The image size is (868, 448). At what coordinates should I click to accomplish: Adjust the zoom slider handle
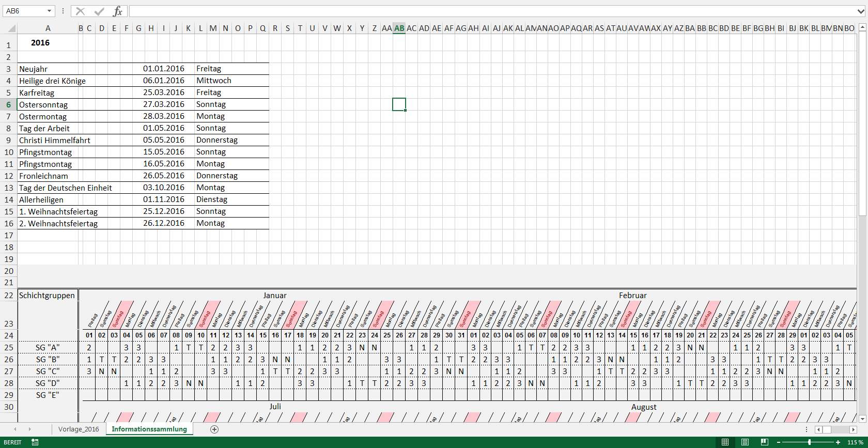(x=809, y=442)
